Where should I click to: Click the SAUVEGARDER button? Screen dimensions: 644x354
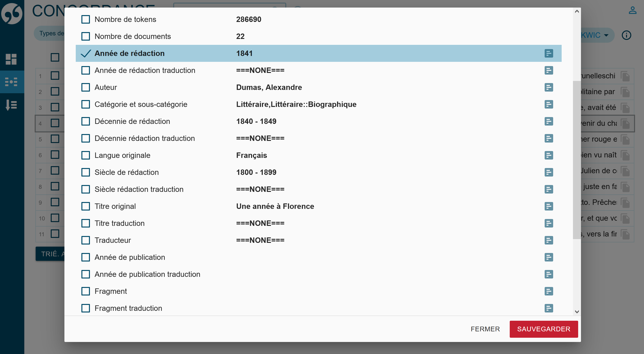point(543,329)
